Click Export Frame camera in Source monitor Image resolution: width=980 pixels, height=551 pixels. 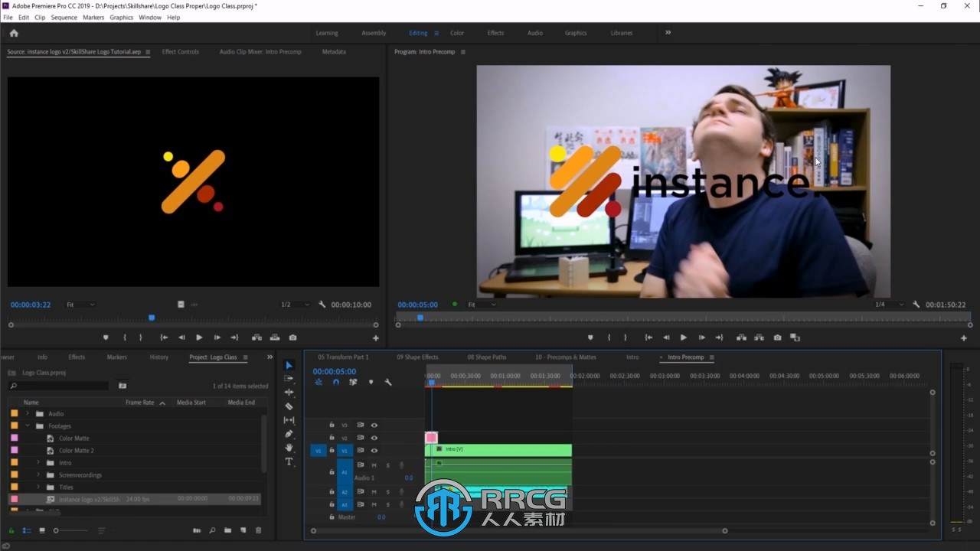(292, 337)
